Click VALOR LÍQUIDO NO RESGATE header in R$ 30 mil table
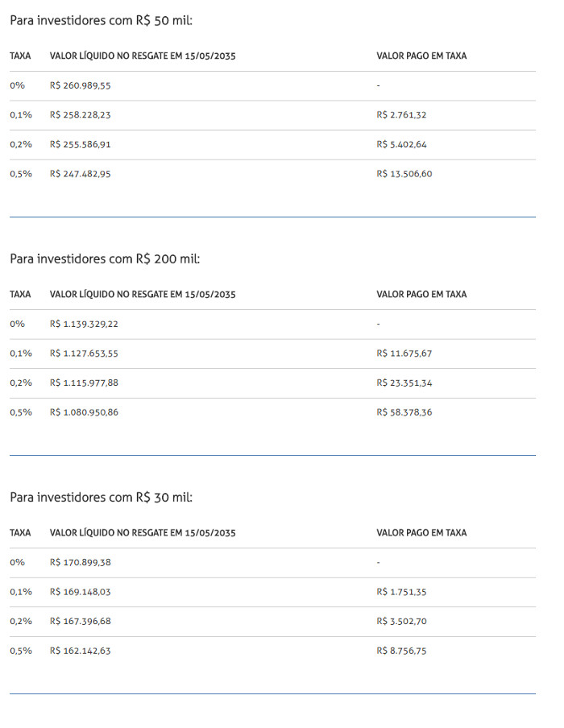The image size is (564, 728). click(143, 533)
